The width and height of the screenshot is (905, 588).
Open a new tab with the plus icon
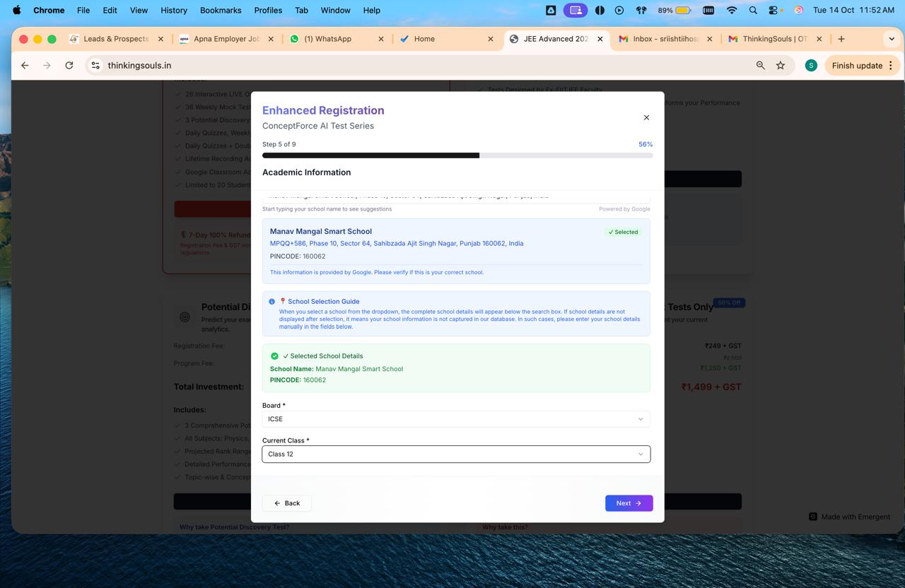click(x=841, y=39)
